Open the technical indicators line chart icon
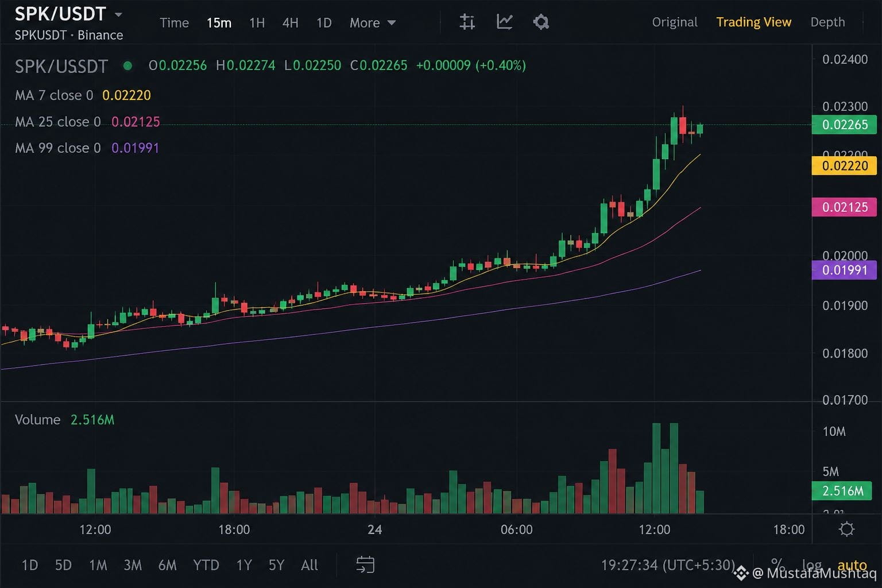Screen dimensions: 882x588 505,22
